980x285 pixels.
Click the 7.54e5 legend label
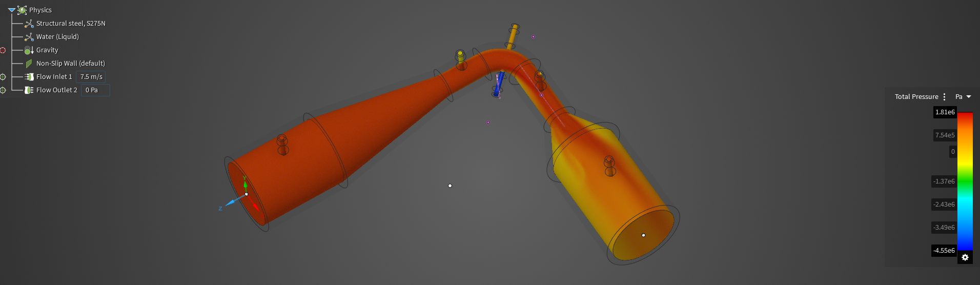(945, 135)
